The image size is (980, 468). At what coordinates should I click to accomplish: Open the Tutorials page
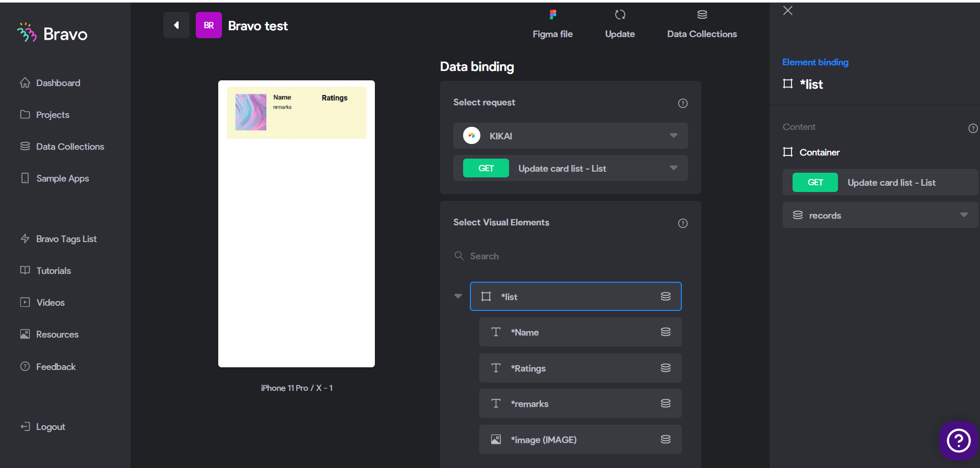[x=45, y=271]
